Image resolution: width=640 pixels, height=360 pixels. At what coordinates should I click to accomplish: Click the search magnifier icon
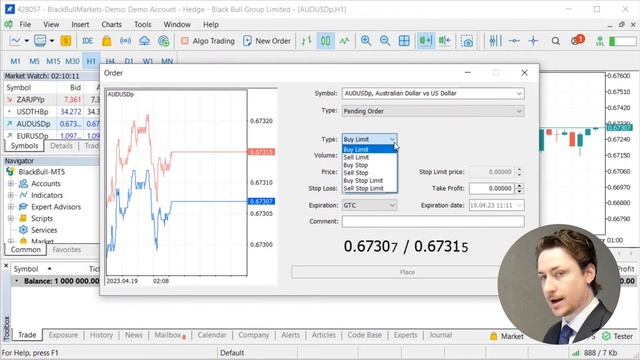tap(556, 41)
